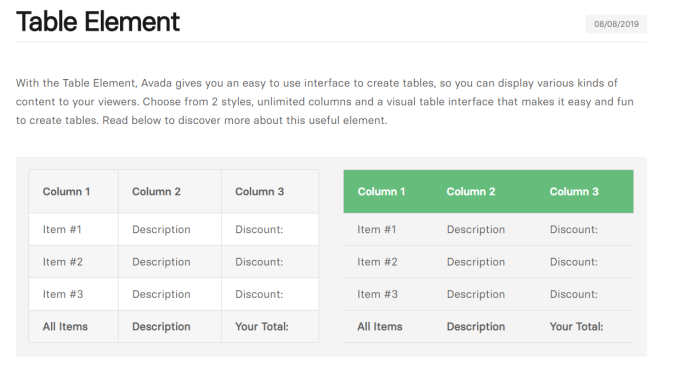Click Item #3 in the bordered table
The width and height of the screenshot is (692, 373).
click(x=63, y=294)
